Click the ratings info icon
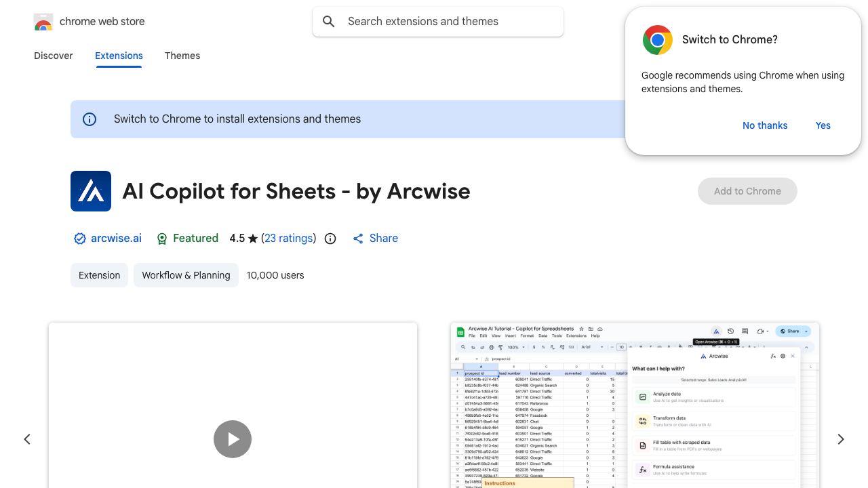 tap(330, 239)
